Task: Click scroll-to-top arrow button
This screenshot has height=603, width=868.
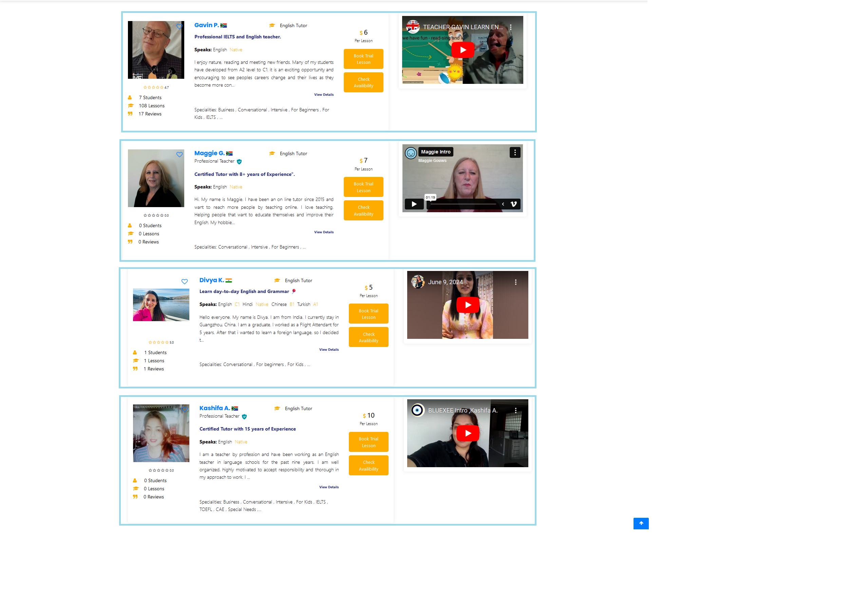Action: tap(641, 523)
